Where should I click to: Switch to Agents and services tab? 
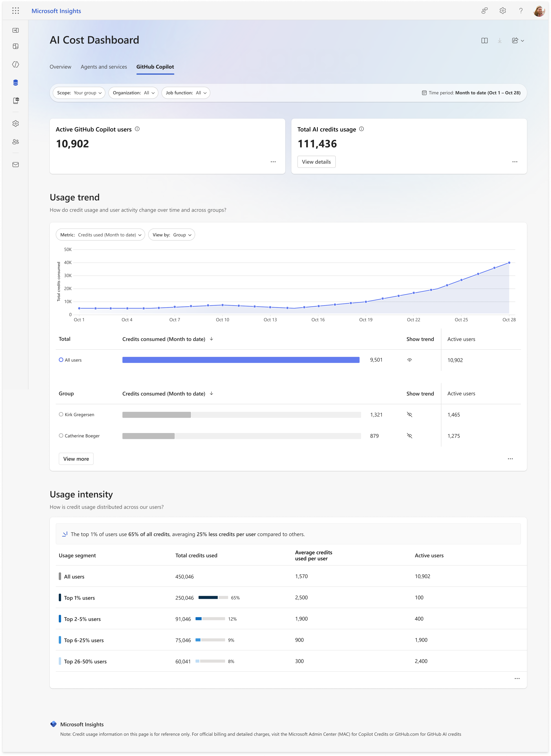pyautogui.click(x=104, y=67)
